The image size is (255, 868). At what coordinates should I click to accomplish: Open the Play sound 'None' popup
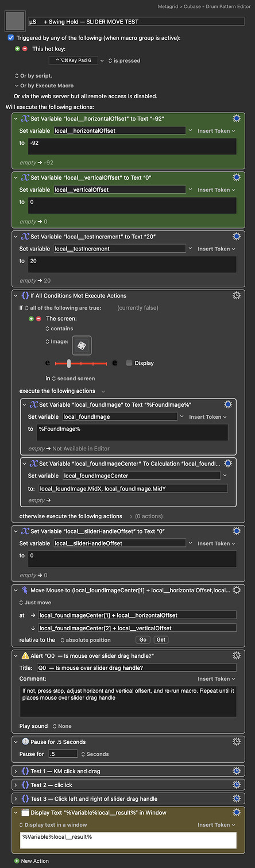coord(62,726)
